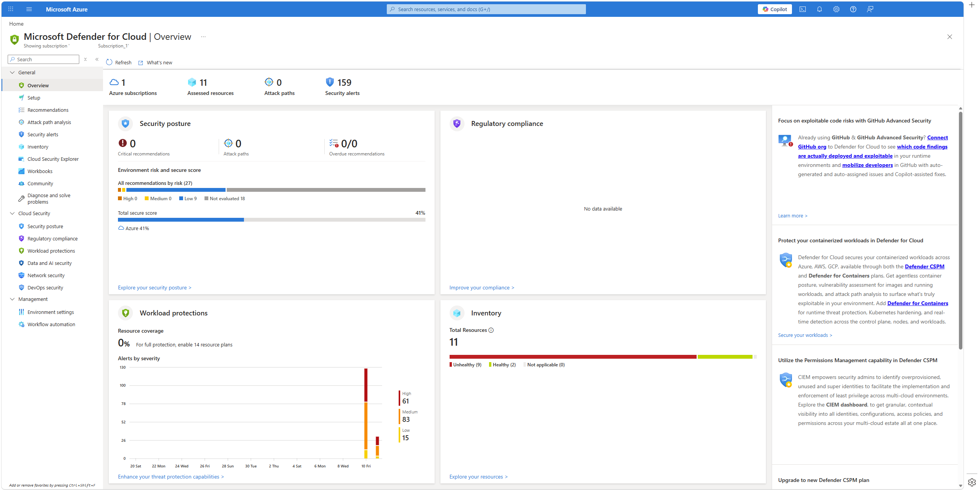Open the Help question mark icon
Screen dimensions: 980x490
(853, 9)
